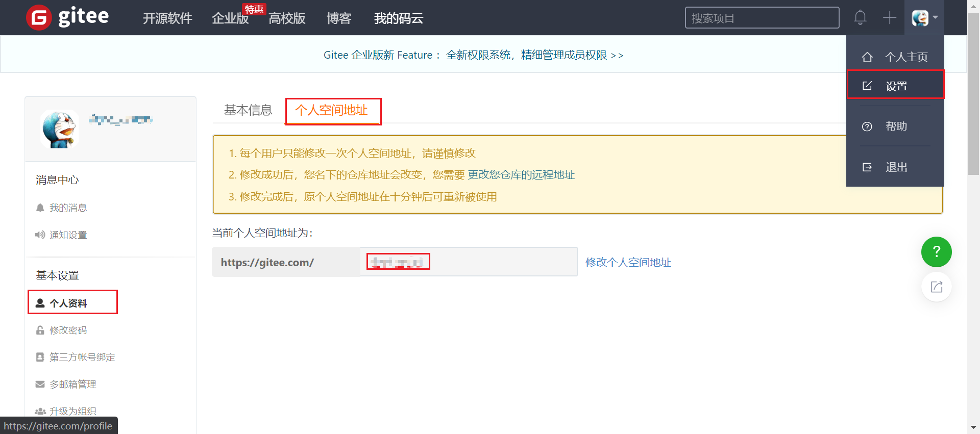Click the 基本设置 section heading
The image size is (980, 434).
[x=57, y=275]
